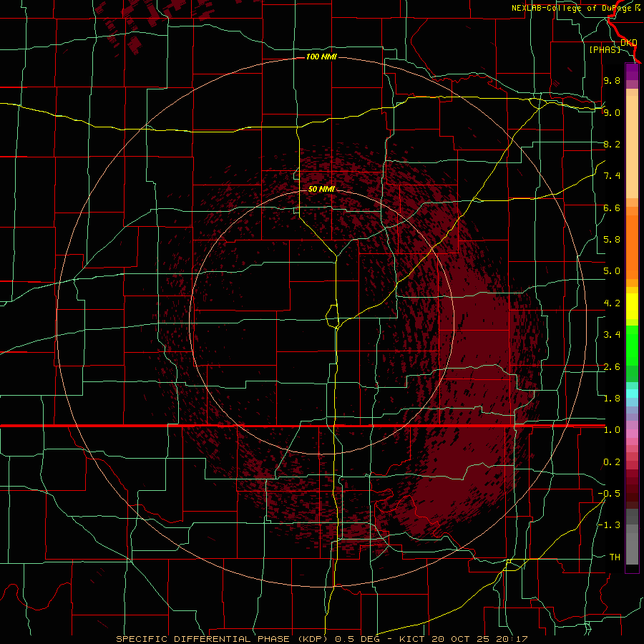Image resolution: width=644 pixels, height=644 pixels.
Task: Click the -1.3 value on the color scale
Action: [609, 525]
